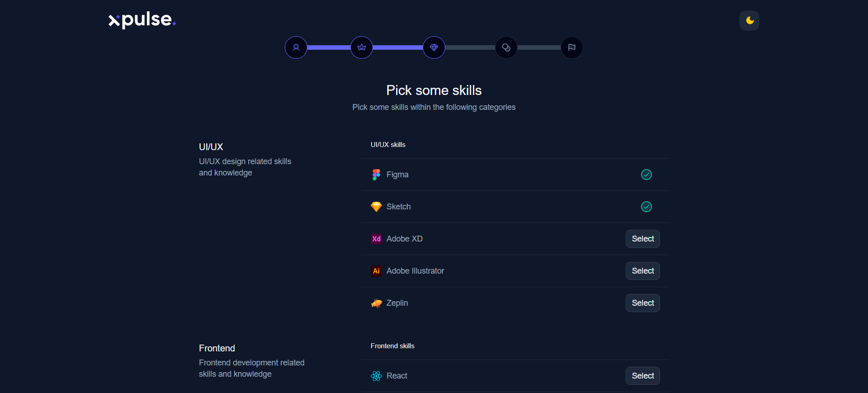The height and width of the screenshot is (393, 868).
Task: Click the overlapping circles step icon
Action: click(x=506, y=47)
